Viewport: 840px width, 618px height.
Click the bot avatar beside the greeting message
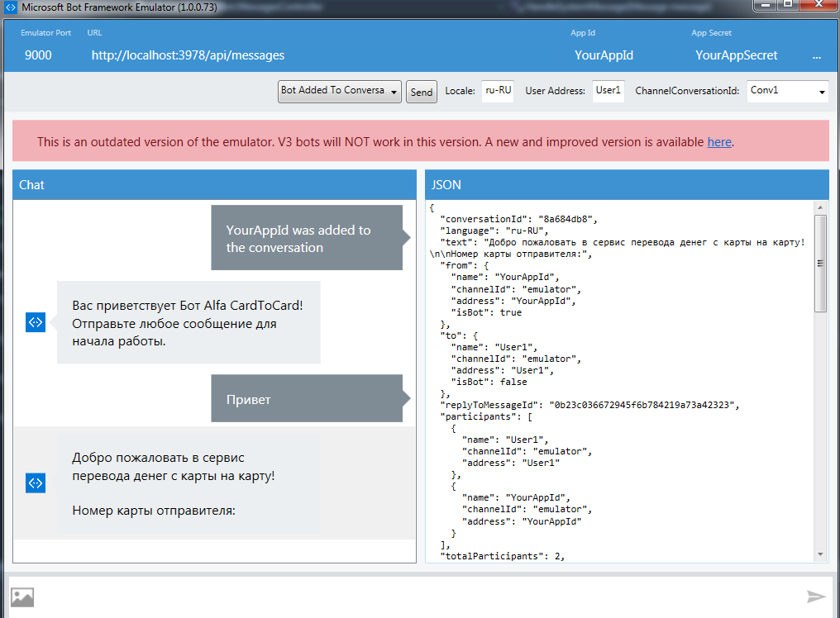(x=36, y=322)
